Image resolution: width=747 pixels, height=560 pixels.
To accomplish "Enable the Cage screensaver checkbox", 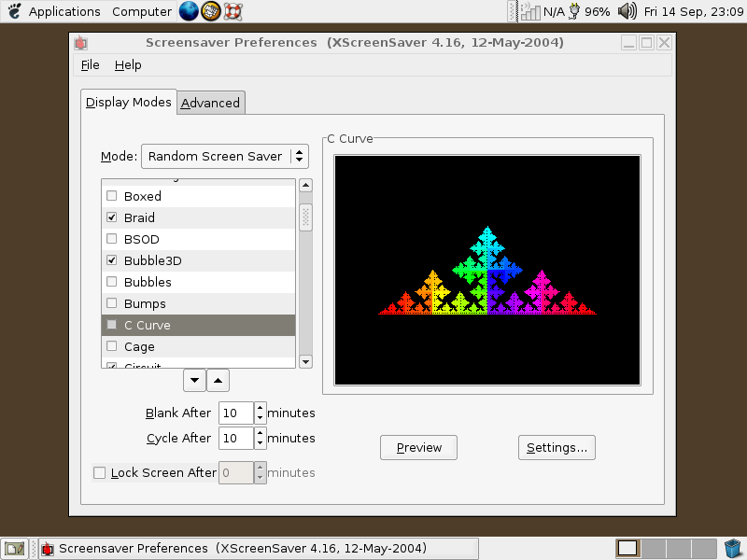I will (x=111, y=345).
